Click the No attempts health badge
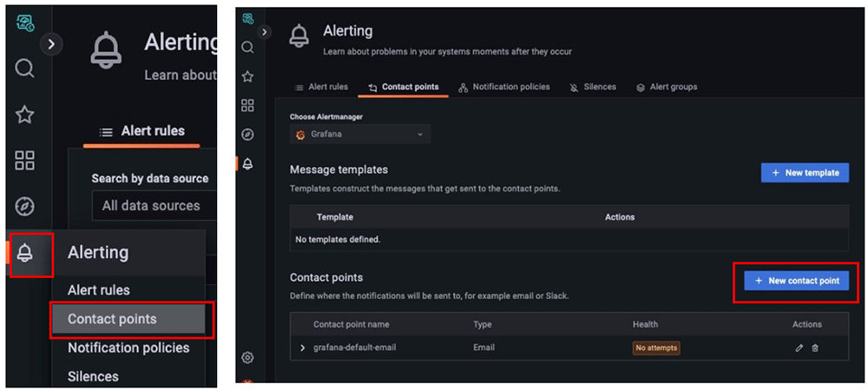The image size is (868, 391). [x=656, y=348]
